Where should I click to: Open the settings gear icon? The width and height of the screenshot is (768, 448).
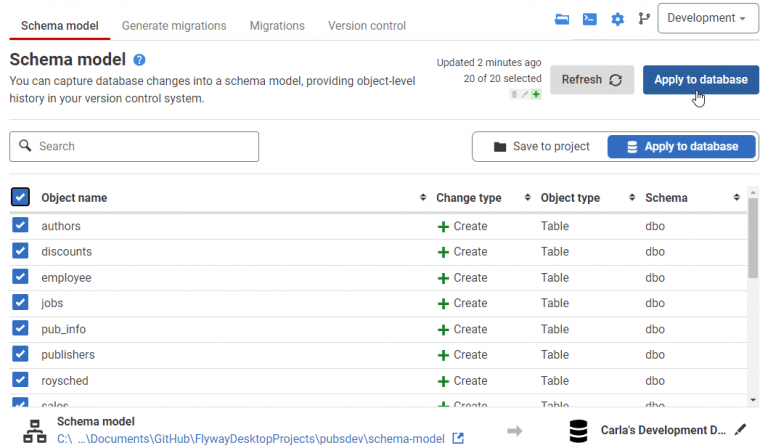coord(617,19)
